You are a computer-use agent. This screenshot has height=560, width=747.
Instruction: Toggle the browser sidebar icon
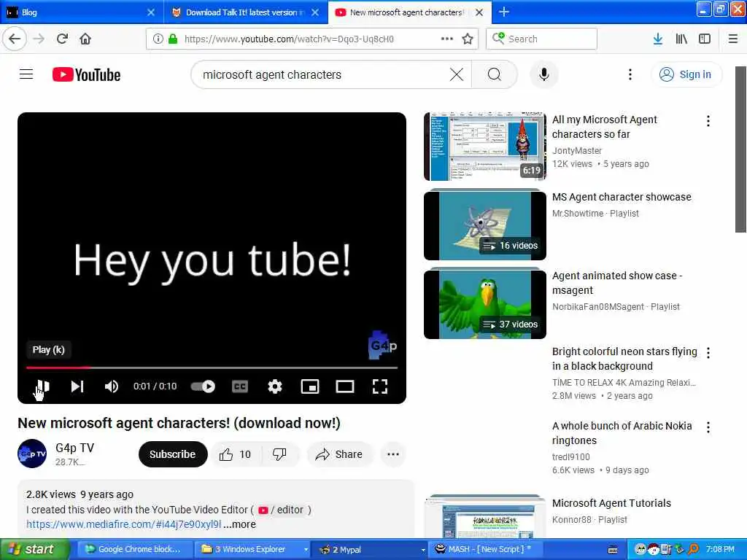[x=705, y=39]
